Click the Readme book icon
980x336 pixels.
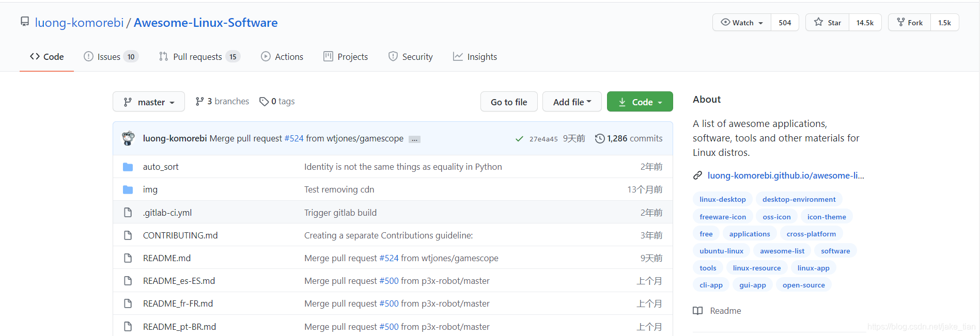click(698, 311)
